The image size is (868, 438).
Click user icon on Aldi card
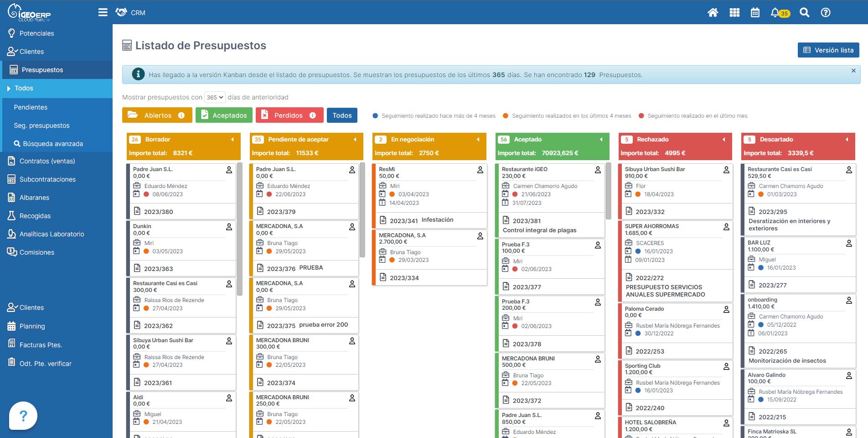pyautogui.click(x=229, y=398)
